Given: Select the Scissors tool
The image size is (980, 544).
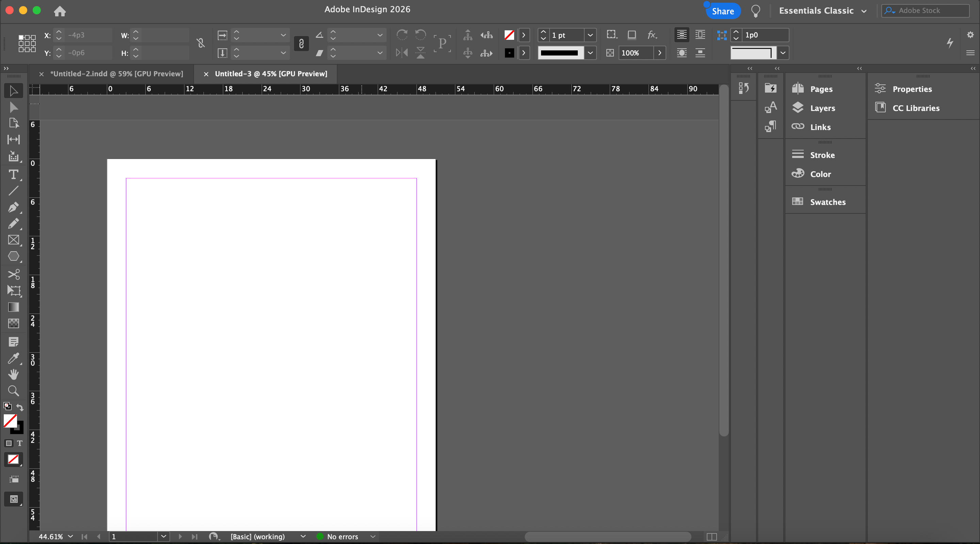Looking at the screenshot, I should point(13,274).
